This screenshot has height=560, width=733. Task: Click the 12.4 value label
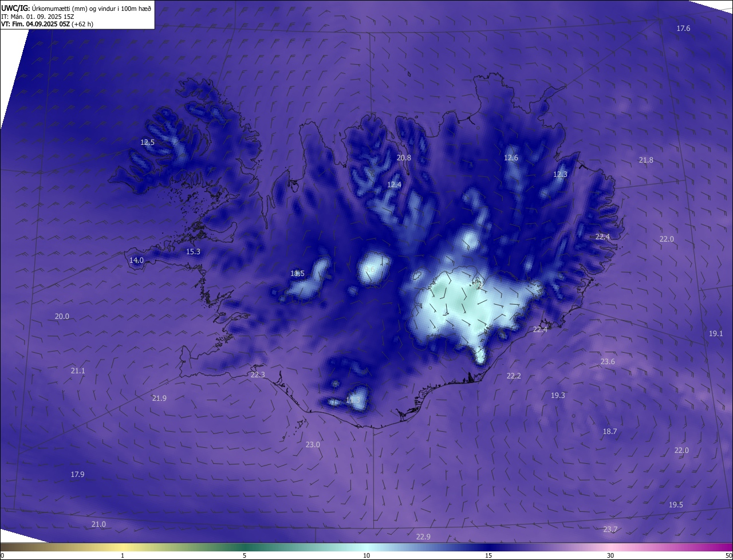[394, 185]
